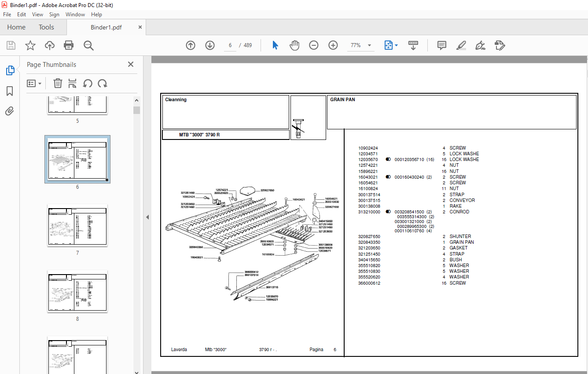Open Page Thumbnails panel sidebar icon
588x374 pixels.
(x=10, y=70)
